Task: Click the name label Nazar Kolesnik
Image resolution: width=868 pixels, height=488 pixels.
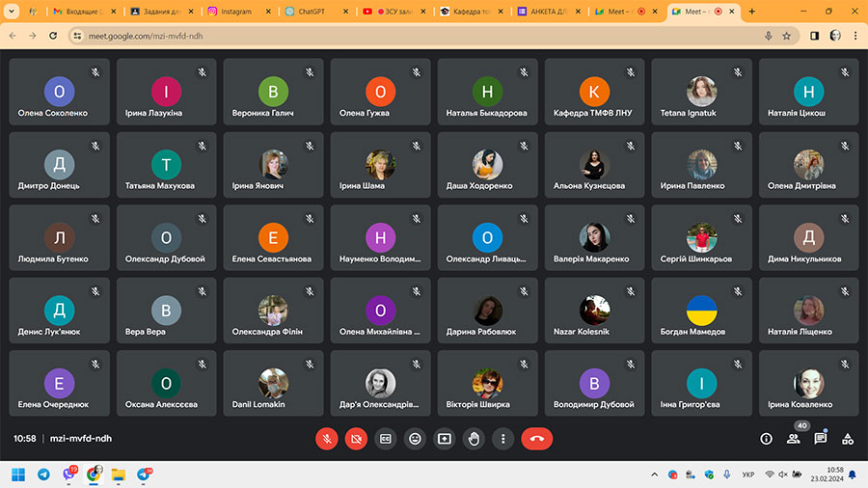Action: (x=582, y=332)
